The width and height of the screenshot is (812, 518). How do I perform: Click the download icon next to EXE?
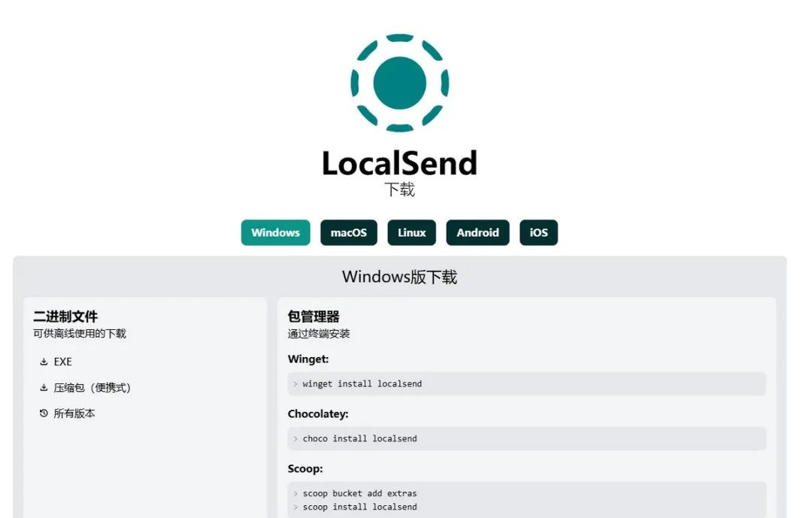pos(44,362)
